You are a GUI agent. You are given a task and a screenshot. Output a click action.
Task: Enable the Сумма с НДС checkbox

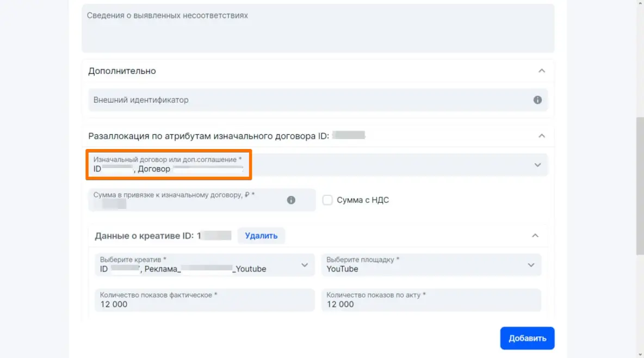point(327,200)
